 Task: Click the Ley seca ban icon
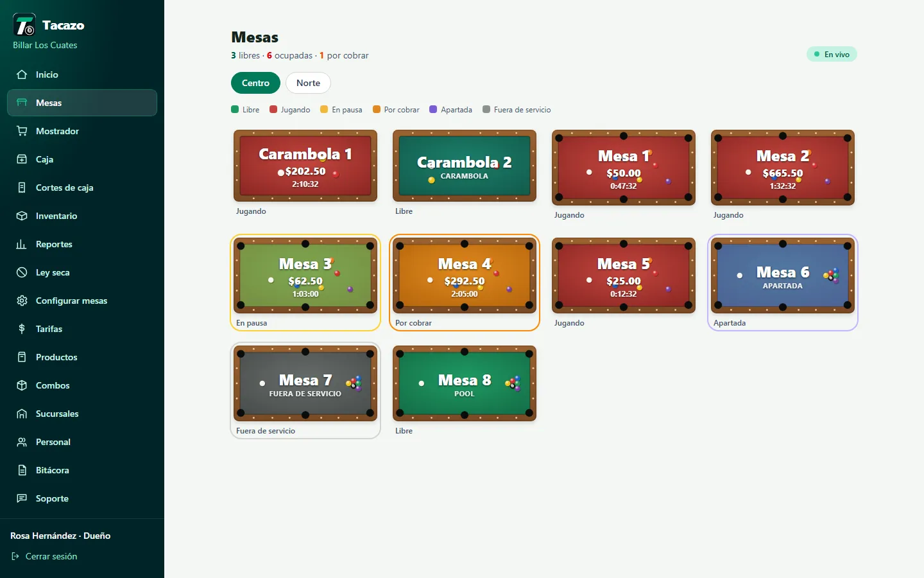point(22,272)
